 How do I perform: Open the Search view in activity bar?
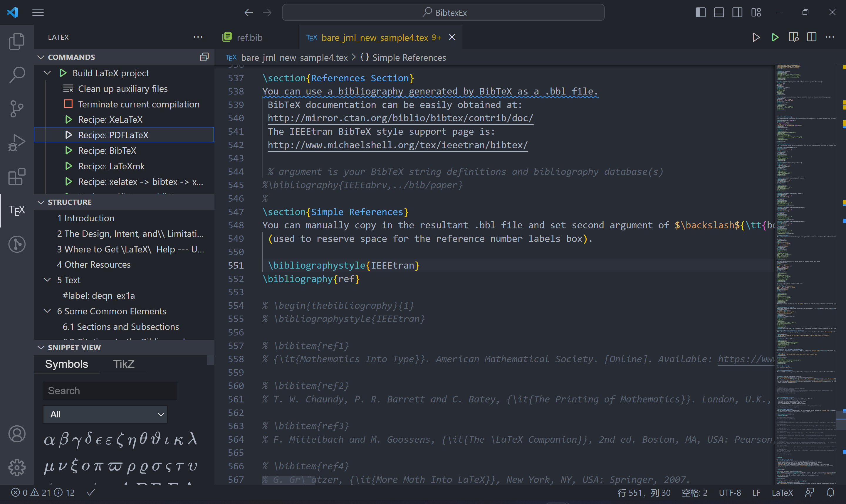pyautogui.click(x=17, y=75)
